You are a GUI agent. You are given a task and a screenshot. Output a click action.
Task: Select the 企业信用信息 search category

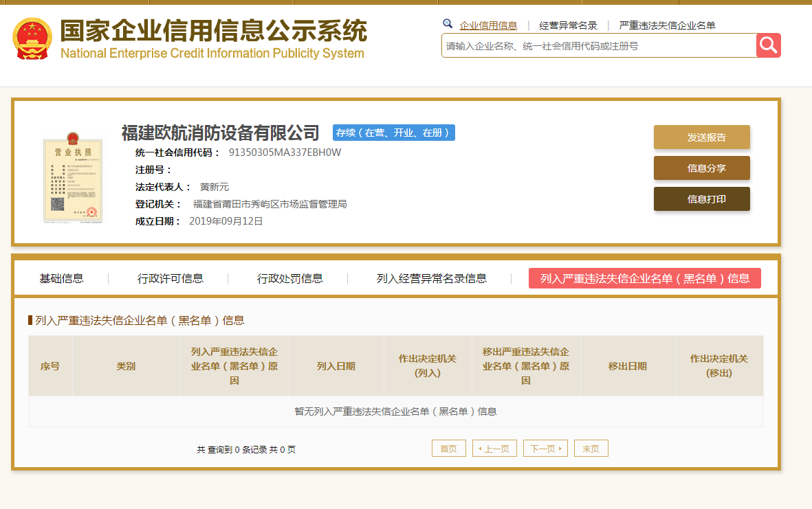pyautogui.click(x=488, y=25)
